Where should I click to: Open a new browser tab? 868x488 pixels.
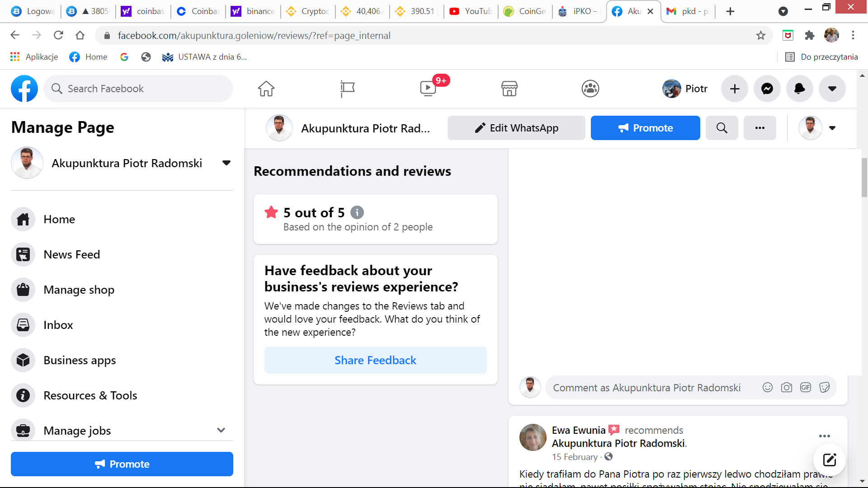(730, 11)
